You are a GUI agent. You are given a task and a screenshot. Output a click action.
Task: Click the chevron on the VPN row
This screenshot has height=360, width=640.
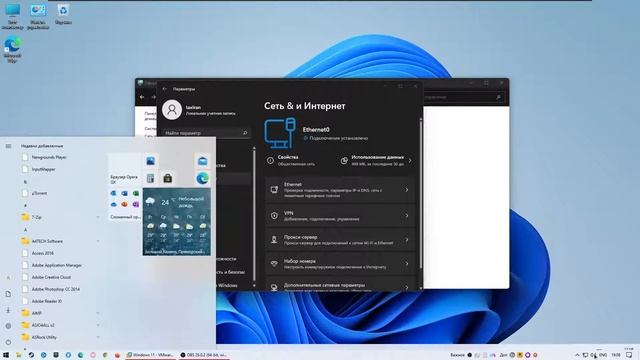pyautogui.click(x=407, y=216)
